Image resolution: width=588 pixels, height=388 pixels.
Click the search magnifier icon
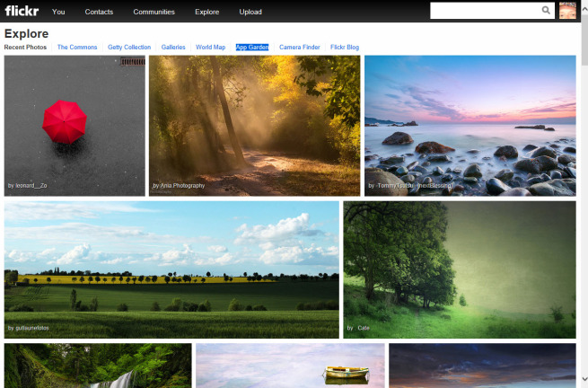pos(546,11)
